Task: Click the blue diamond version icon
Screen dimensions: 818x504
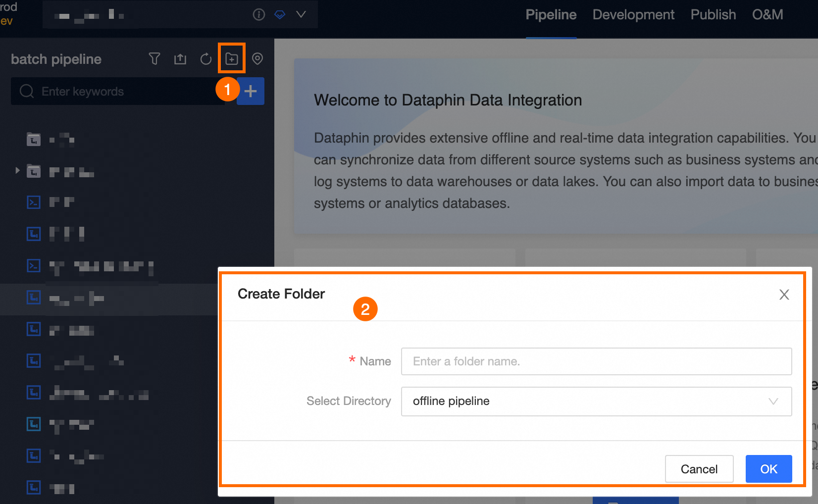Action: click(x=279, y=14)
